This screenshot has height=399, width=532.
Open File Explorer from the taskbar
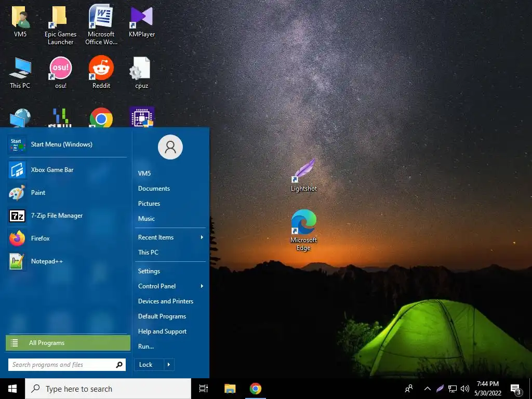tap(230, 389)
